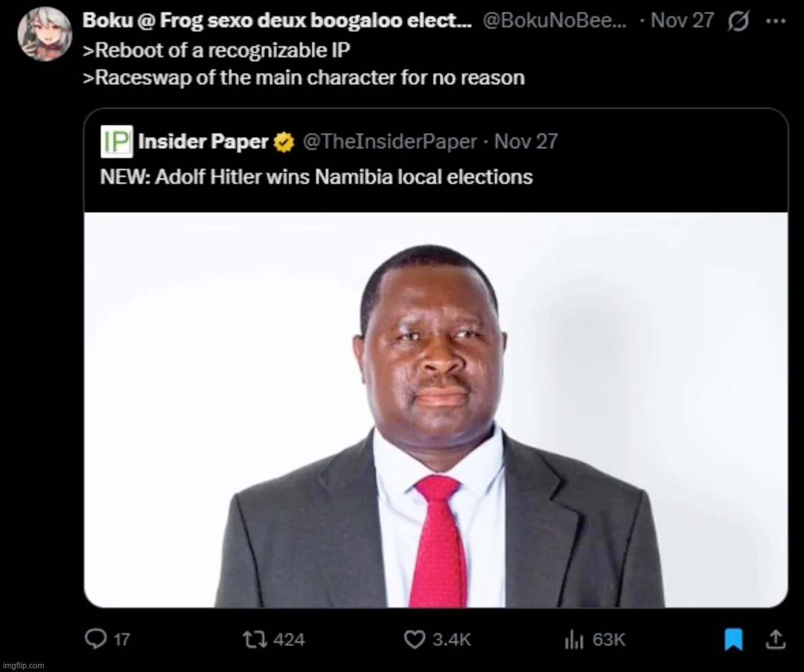Viewport: 804px width, 672px height.
Task: Open the three-dot more options menu
Action: (775, 20)
